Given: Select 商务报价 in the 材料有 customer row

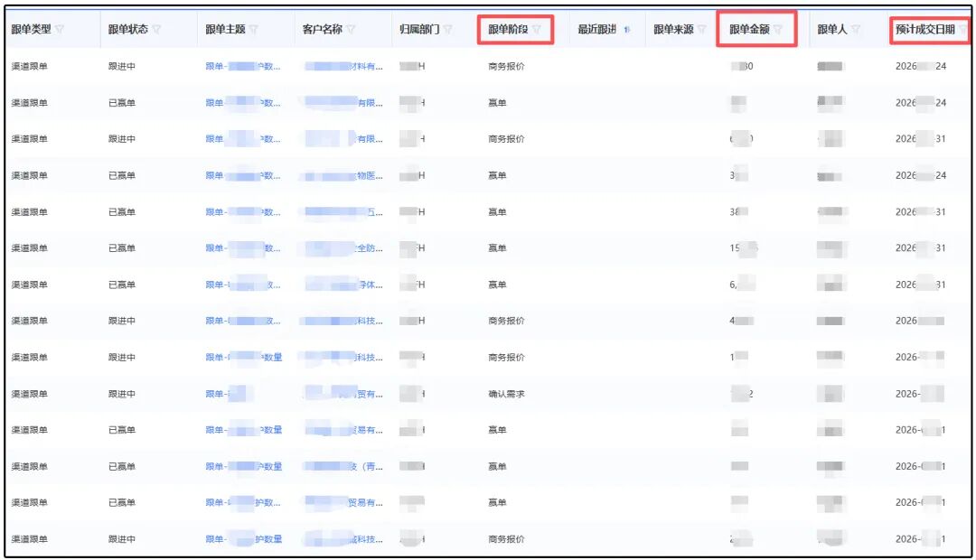Looking at the screenshot, I should tap(506, 66).
